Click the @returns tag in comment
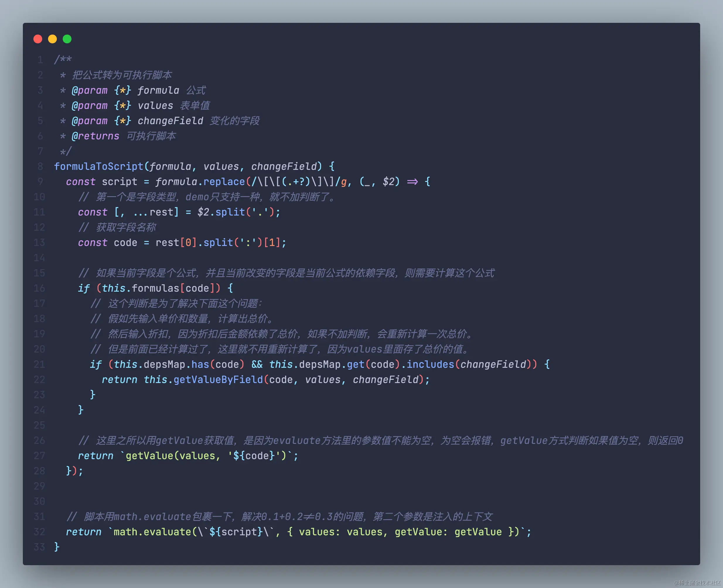Image resolution: width=723 pixels, height=588 pixels. [x=95, y=136]
